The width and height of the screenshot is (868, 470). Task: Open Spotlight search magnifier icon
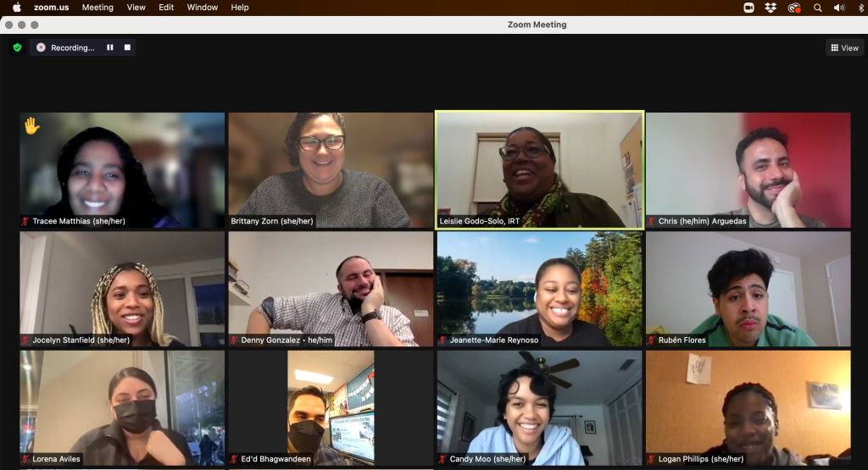coord(817,8)
